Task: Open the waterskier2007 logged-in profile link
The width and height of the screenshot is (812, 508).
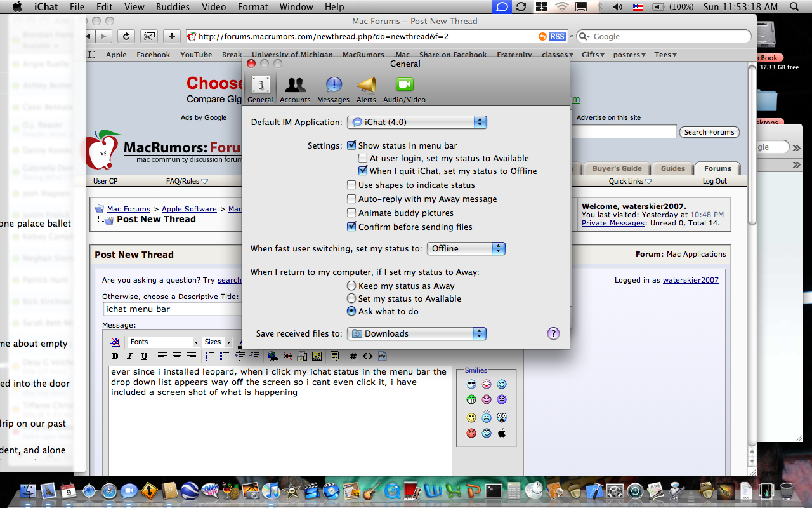Action: 691,280
